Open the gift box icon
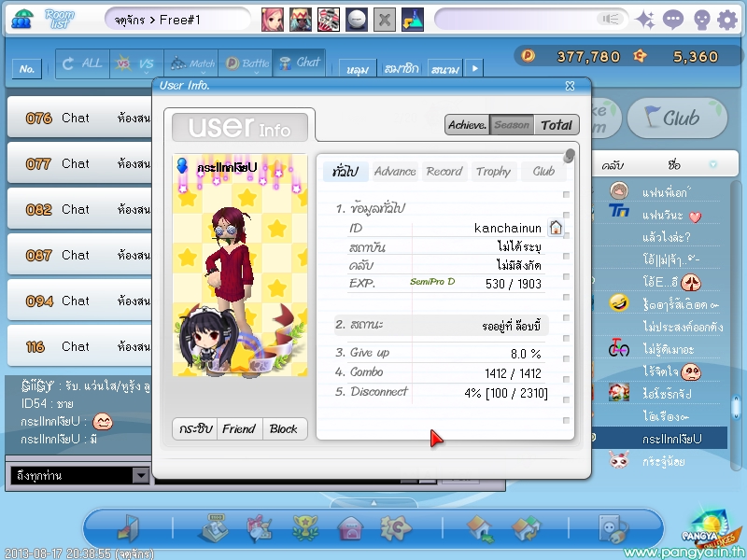747x560 pixels. [x=260, y=527]
